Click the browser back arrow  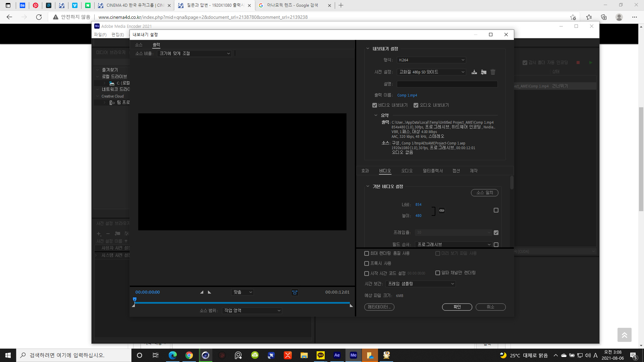[9, 17]
